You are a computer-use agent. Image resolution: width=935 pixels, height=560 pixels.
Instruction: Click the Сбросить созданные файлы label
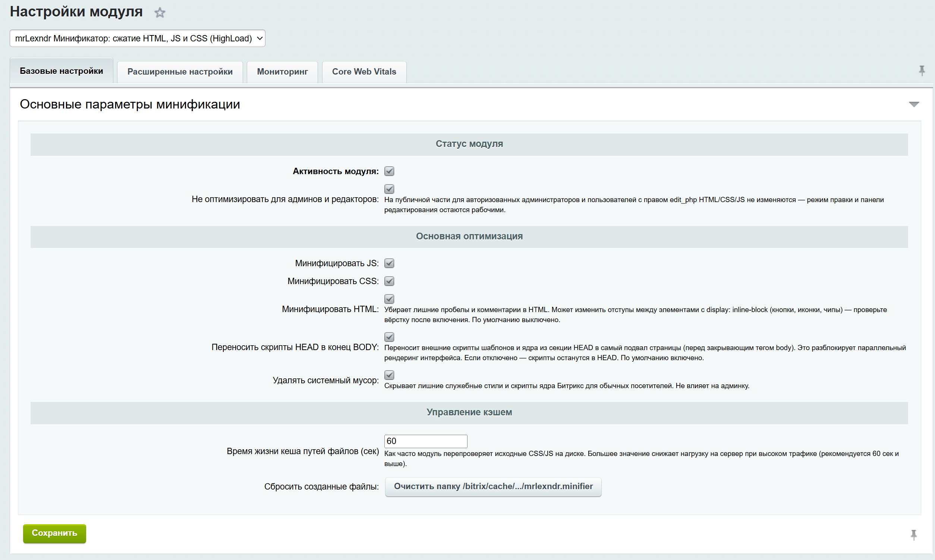321,487
